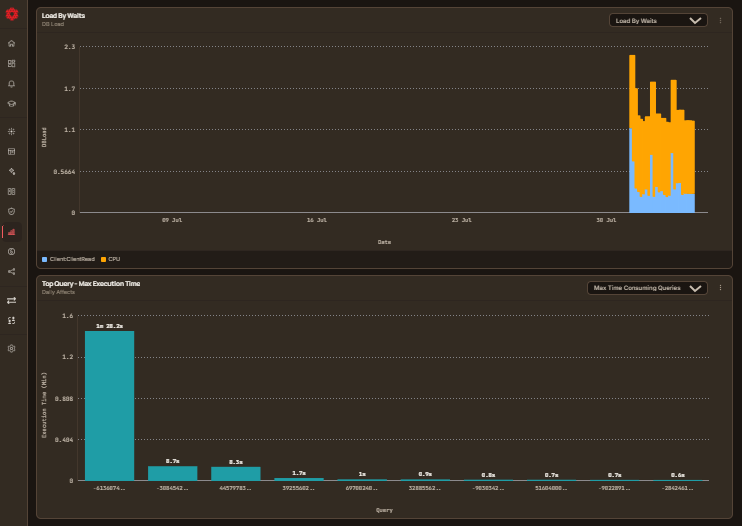This screenshot has width=742, height=526.
Task: Click the '0.8s' bar value label
Action: (x=488, y=475)
